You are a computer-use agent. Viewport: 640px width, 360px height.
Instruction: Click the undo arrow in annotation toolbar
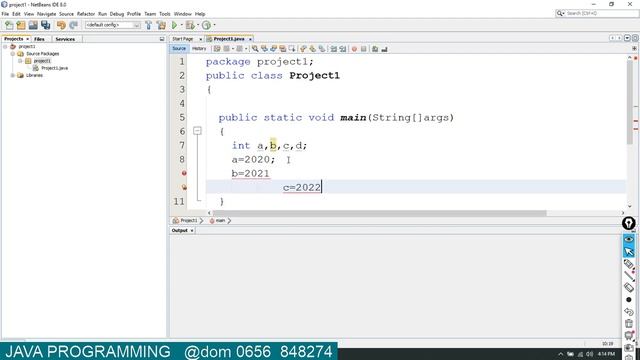click(x=629, y=312)
